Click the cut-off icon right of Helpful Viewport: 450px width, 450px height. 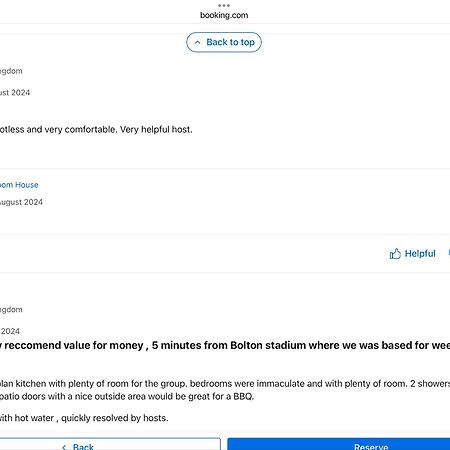pos(449,253)
